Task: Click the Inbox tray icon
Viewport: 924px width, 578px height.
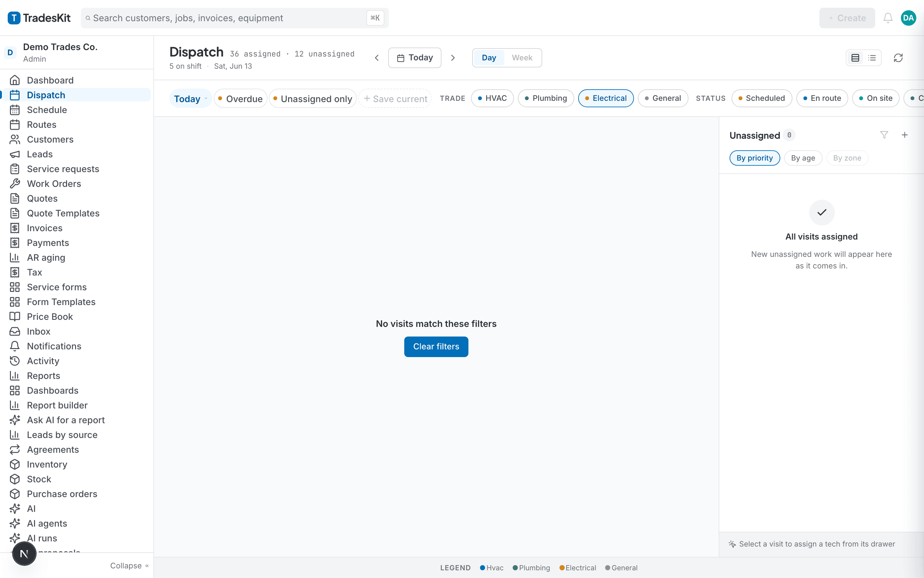Action: tap(14, 331)
